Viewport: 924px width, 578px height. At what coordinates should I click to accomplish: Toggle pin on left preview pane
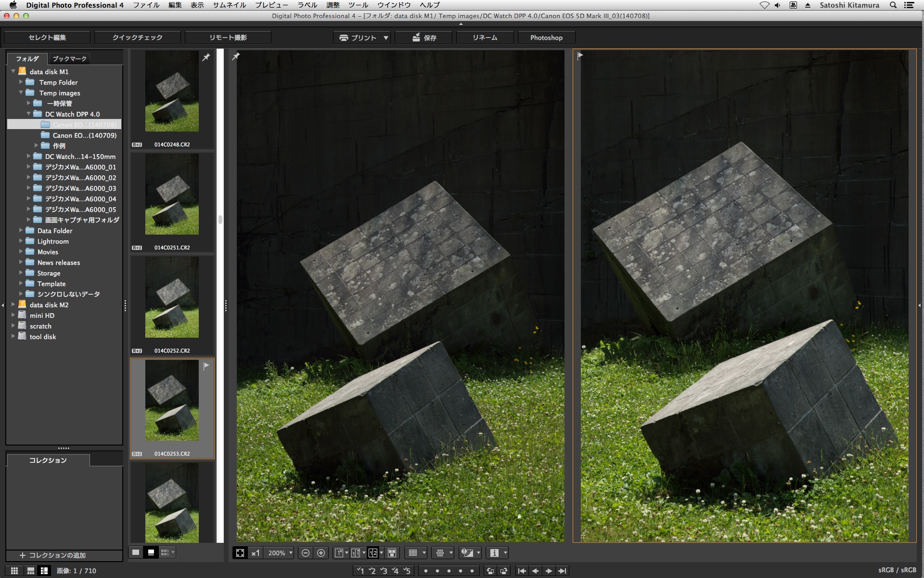[x=236, y=56]
